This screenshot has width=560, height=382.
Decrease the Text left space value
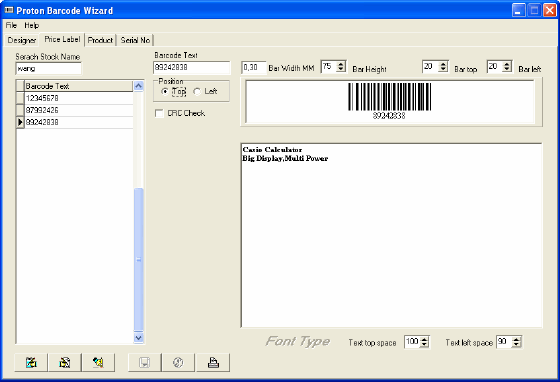[516, 344]
